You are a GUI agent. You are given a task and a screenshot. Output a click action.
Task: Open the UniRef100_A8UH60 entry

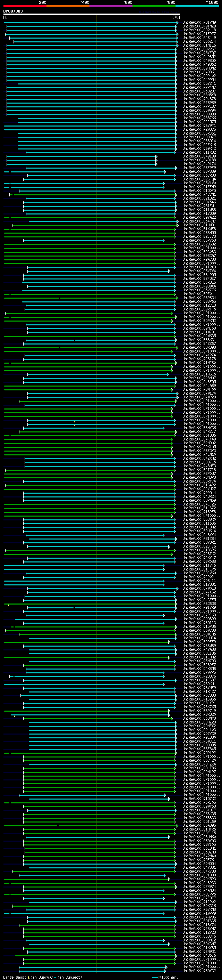(x=199, y=837)
